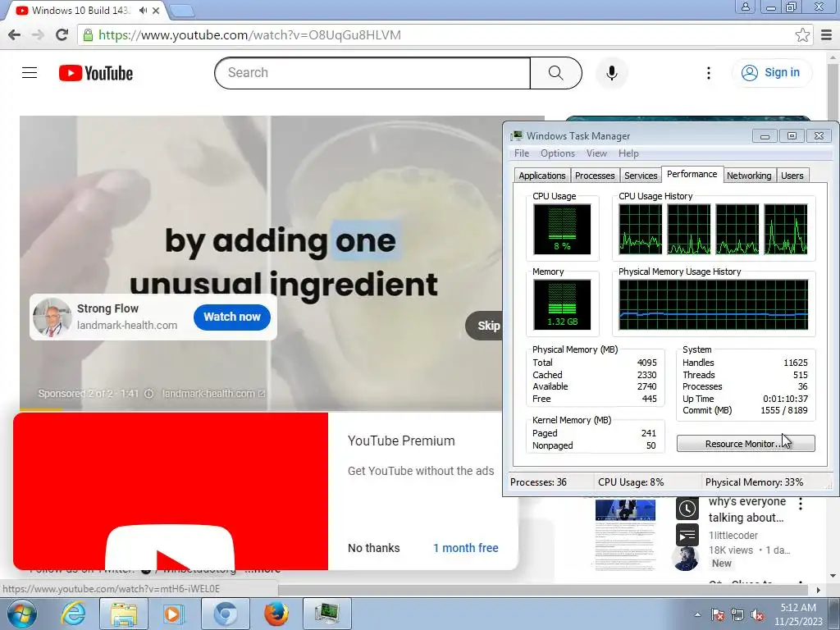Screen dimensions: 840x630
Task: Click the CPU Usage 8 % meter
Action: (x=562, y=230)
